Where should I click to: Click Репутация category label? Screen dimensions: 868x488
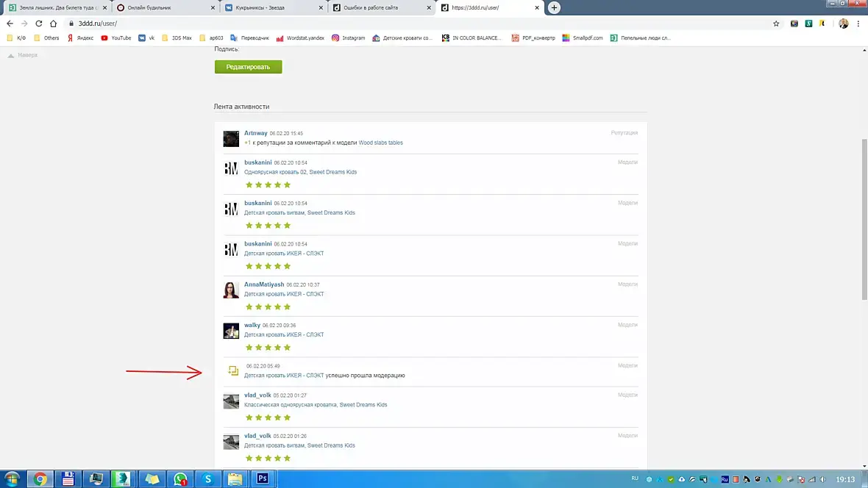pyautogui.click(x=625, y=133)
